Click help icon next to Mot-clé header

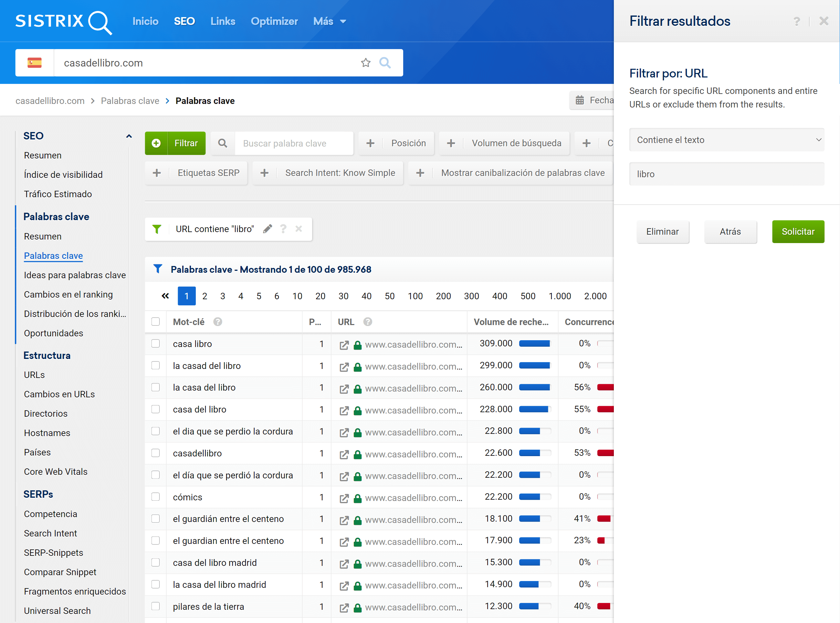217,322
